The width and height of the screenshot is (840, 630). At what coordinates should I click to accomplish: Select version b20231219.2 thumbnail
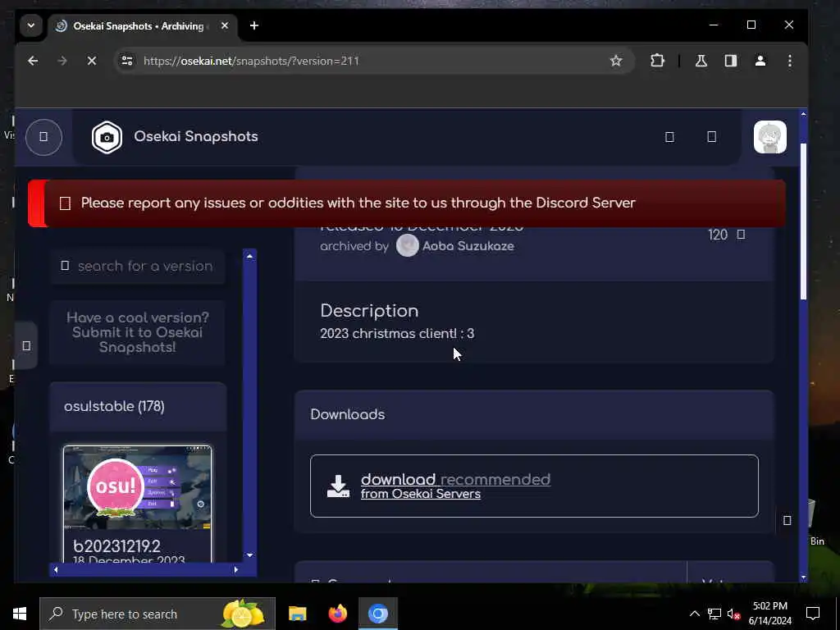(x=138, y=487)
